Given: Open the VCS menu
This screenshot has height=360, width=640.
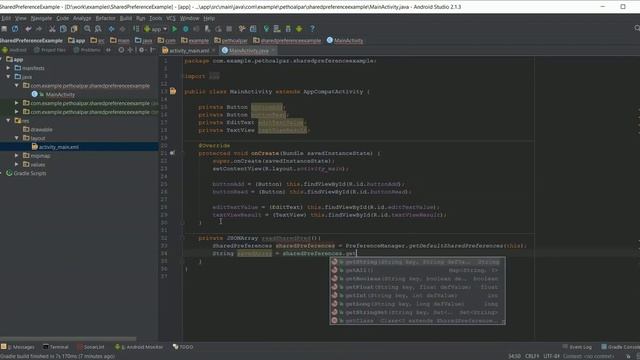Looking at the screenshot, I should (171, 18).
